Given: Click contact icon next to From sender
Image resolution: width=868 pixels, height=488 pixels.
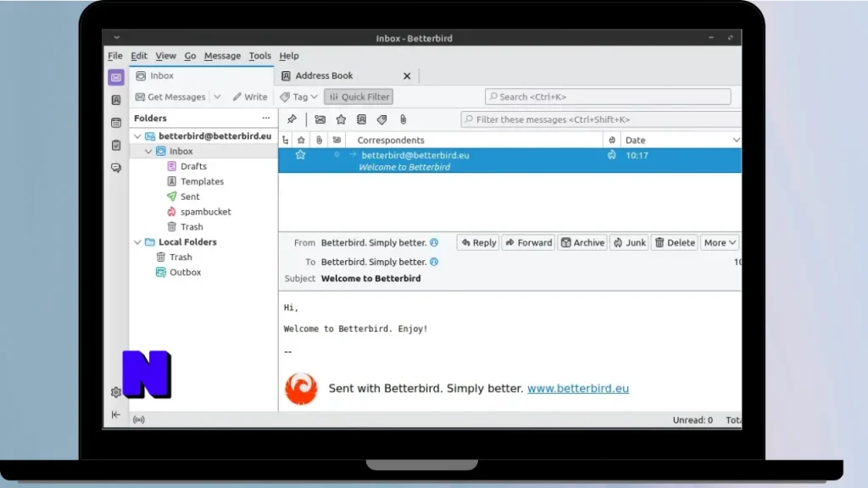Looking at the screenshot, I should tap(434, 242).
